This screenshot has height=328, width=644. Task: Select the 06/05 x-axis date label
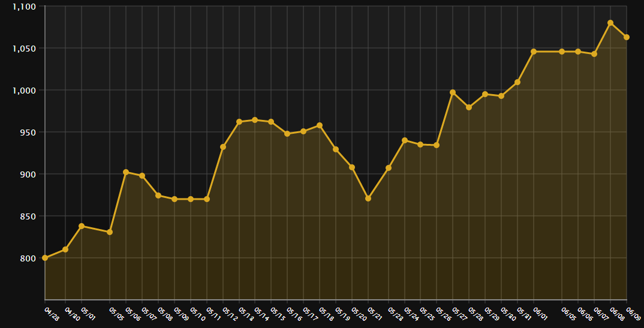coord(568,314)
